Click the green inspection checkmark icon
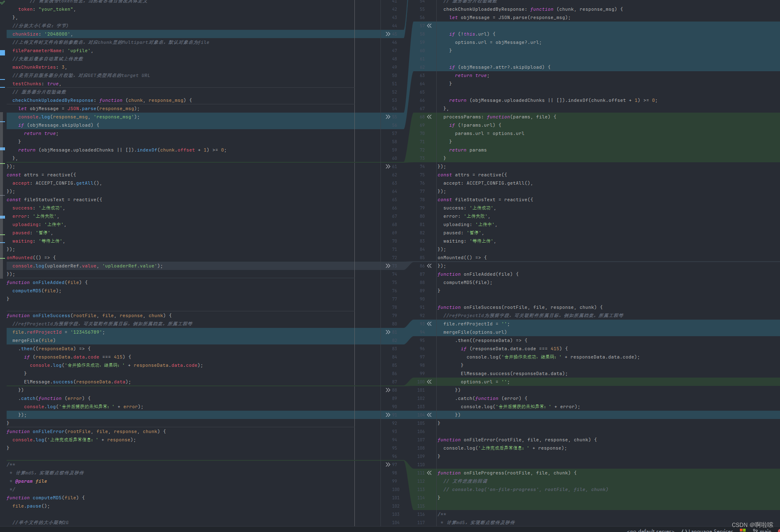Image resolution: width=780 pixels, height=532 pixels. point(2,2)
